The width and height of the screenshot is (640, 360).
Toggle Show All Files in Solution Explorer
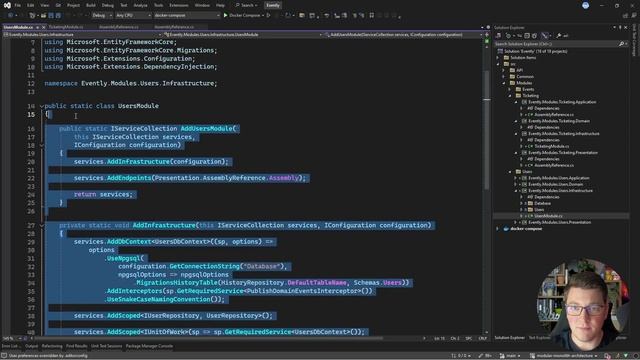[x=534, y=36]
